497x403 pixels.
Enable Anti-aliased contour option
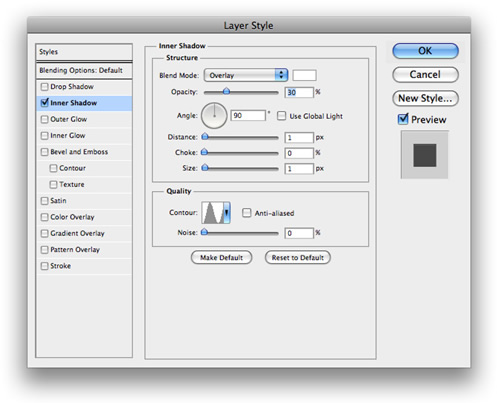coord(246,213)
